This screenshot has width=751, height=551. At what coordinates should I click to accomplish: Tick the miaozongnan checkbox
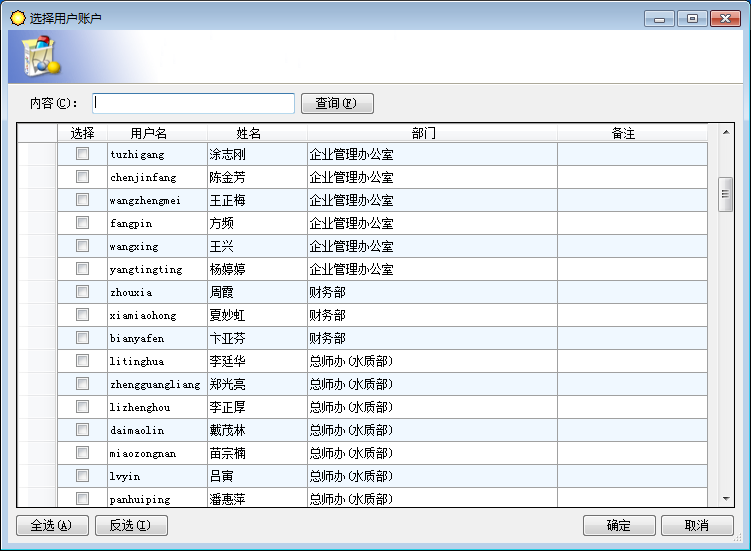82,453
